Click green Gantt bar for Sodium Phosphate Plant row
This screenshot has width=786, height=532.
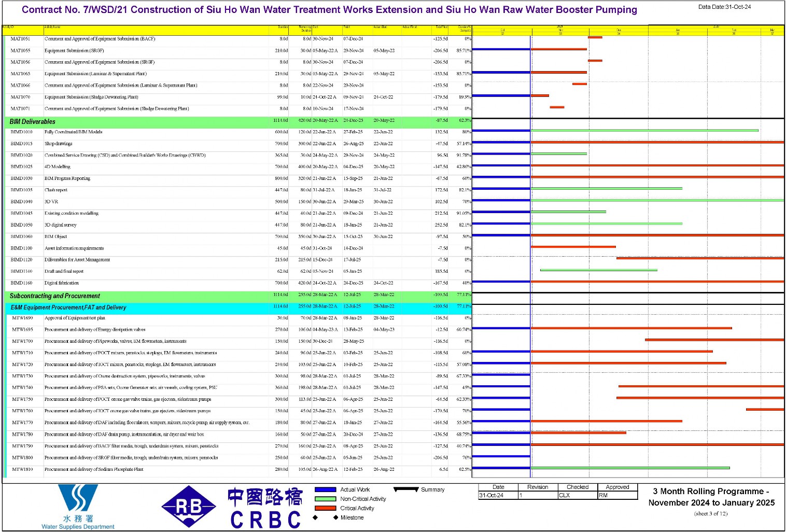point(630,468)
